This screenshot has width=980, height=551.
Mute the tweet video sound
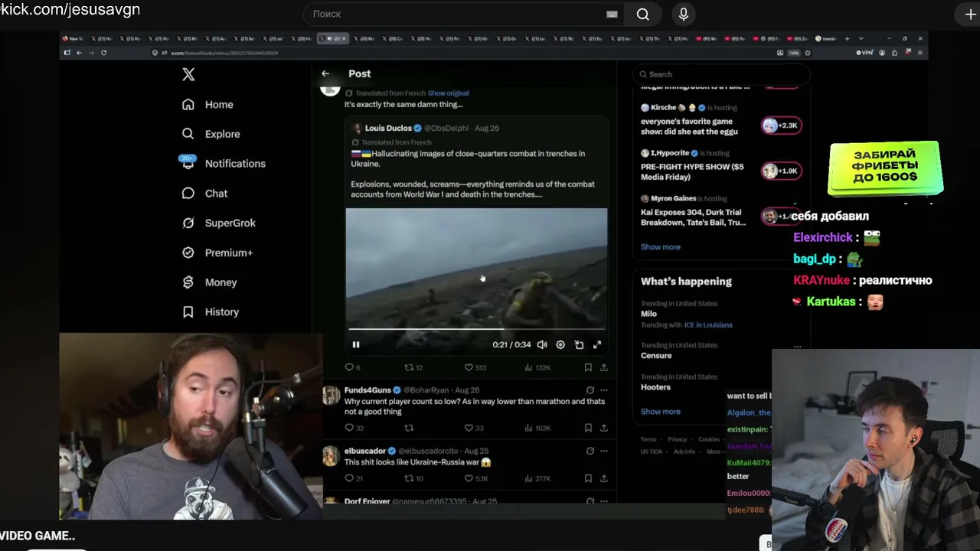(x=542, y=344)
